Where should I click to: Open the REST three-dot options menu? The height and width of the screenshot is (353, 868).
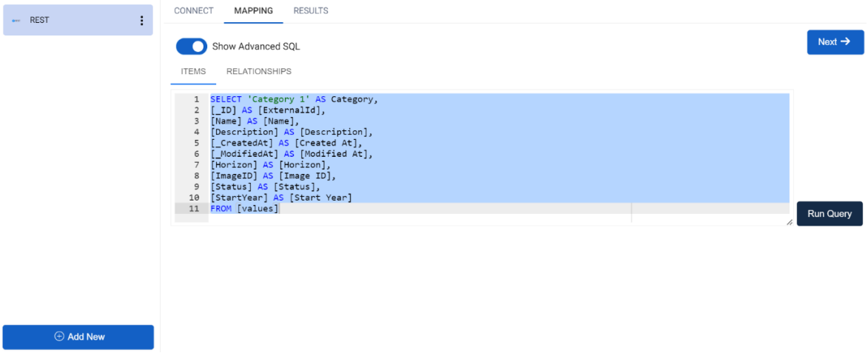point(142,21)
